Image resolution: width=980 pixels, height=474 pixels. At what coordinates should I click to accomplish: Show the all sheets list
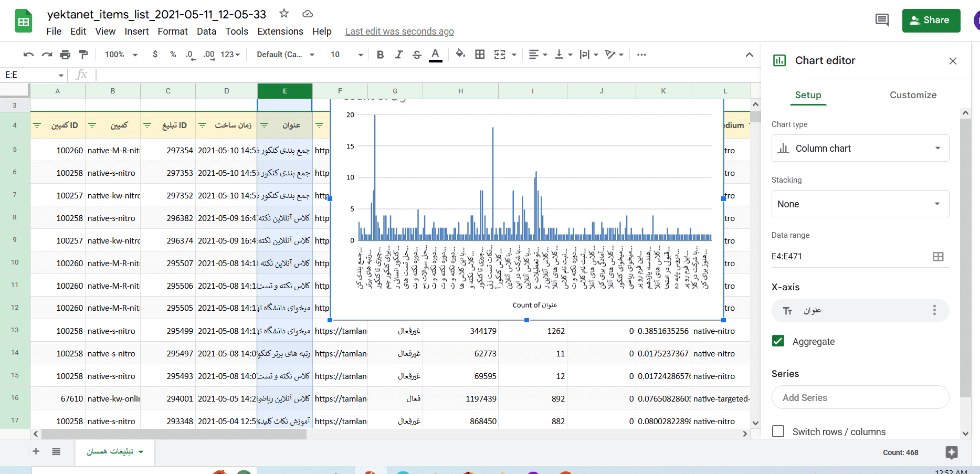point(56,451)
